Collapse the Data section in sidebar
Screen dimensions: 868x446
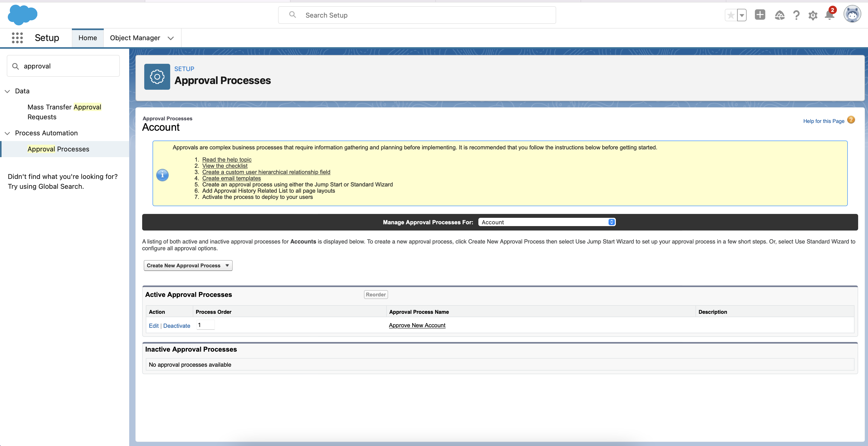coord(8,91)
